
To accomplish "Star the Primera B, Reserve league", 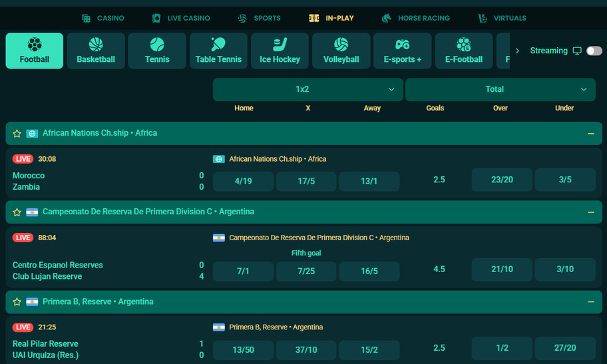I will (x=17, y=302).
